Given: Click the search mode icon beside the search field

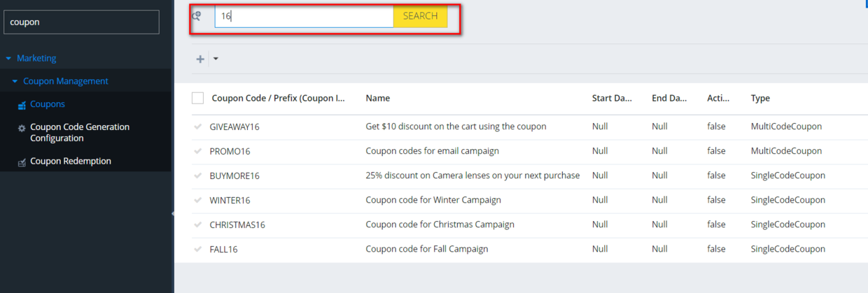Looking at the screenshot, I should tap(197, 16).
